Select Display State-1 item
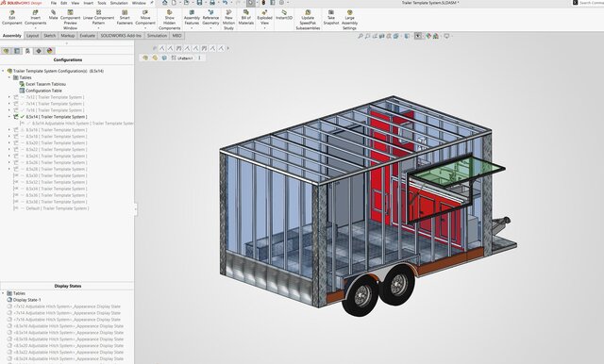The width and height of the screenshot is (604, 364). tap(24, 300)
